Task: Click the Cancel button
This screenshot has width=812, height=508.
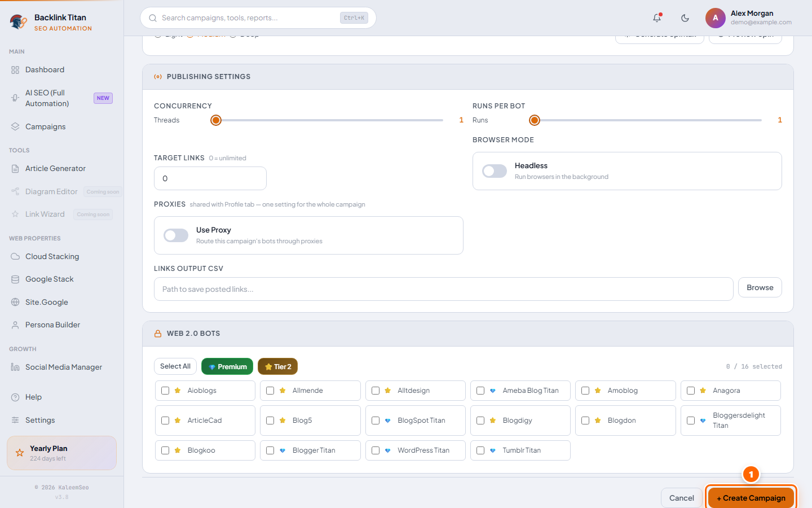Action: point(681,498)
